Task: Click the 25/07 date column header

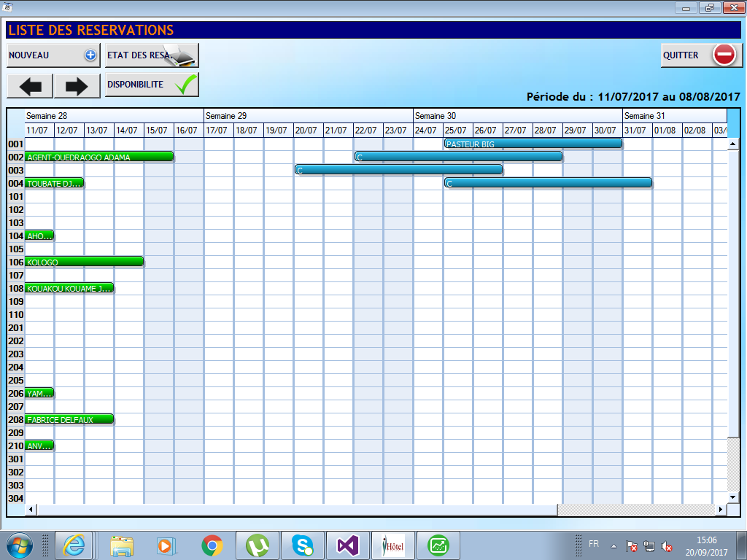Action: click(458, 130)
